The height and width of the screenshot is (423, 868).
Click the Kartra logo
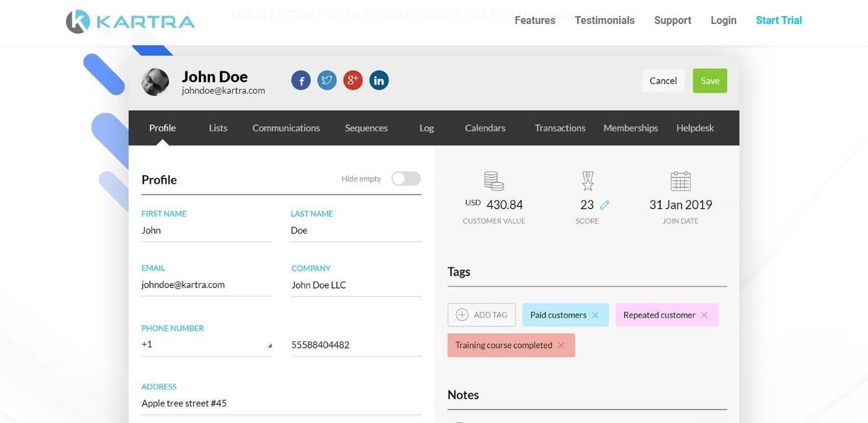[130, 21]
